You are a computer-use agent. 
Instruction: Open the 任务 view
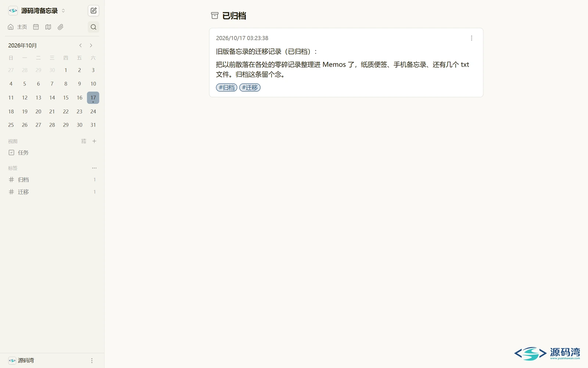tap(52, 152)
